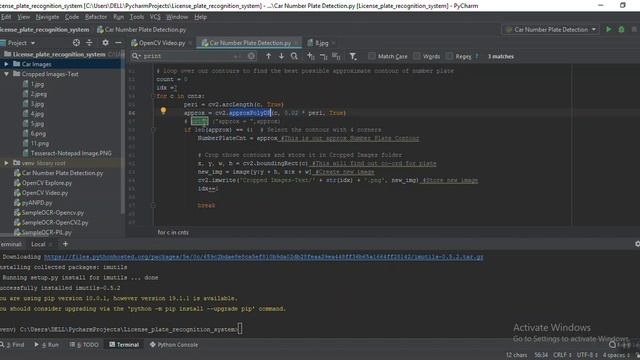This screenshot has height=360, width=640.
Task: Open the Tools menu
Action: click(137, 17)
